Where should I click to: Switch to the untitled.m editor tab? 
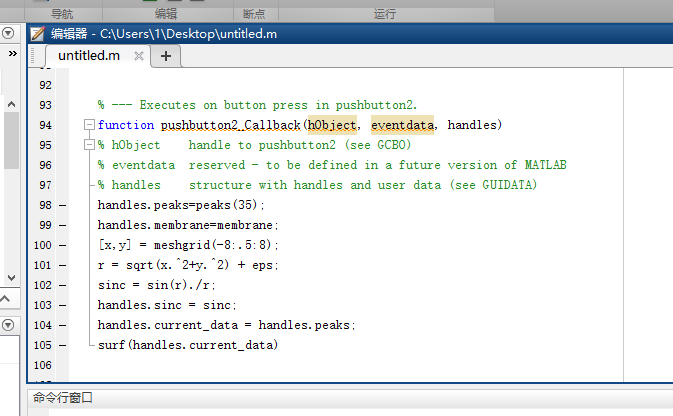click(89, 56)
